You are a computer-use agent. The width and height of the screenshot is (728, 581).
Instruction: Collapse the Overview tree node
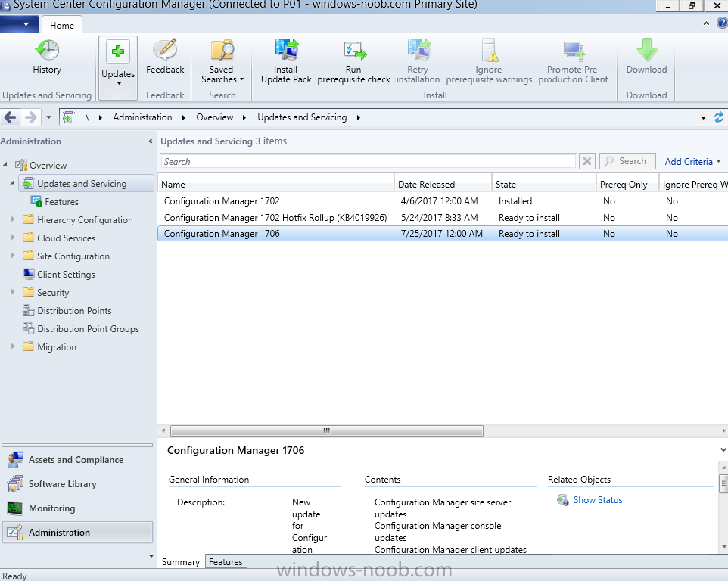pos(5,165)
